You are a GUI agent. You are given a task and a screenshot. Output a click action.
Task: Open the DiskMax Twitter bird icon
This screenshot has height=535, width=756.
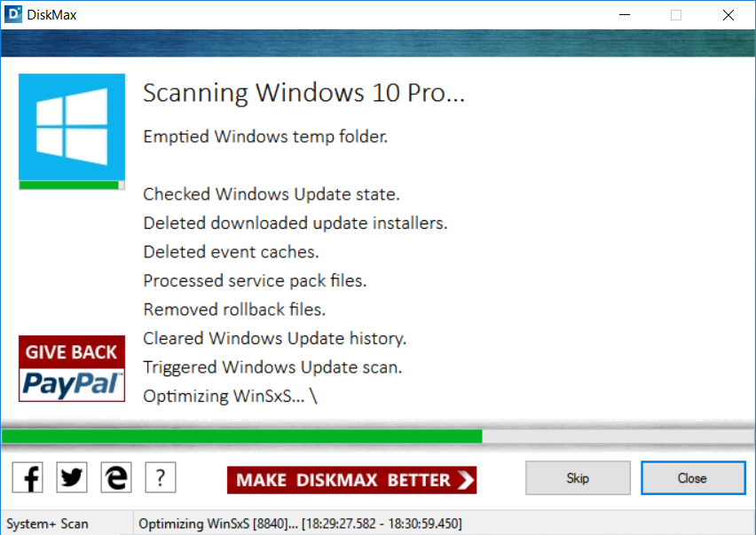click(x=72, y=478)
